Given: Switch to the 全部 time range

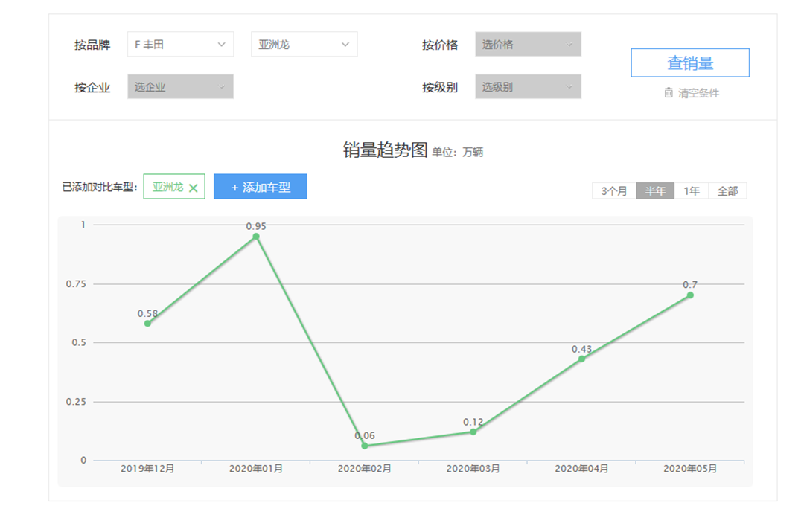Looking at the screenshot, I should point(727,191).
